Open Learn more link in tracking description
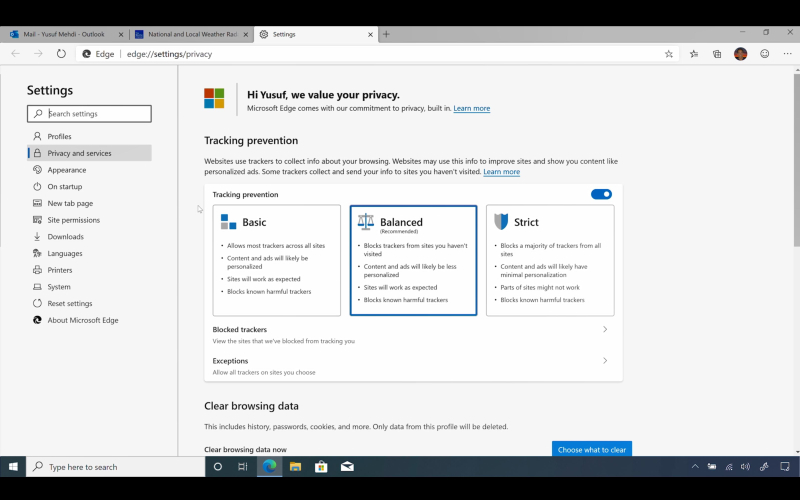The height and width of the screenshot is (500, 800). pyautogui.click(x=502, y=171)
